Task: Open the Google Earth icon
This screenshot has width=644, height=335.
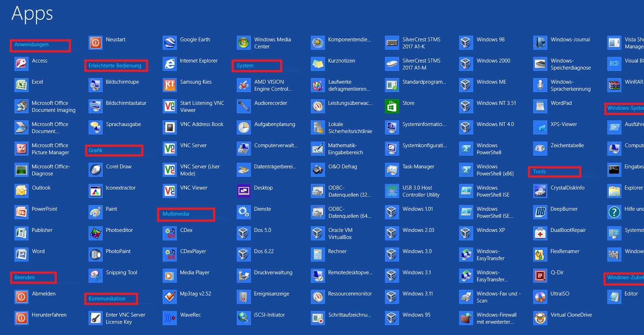Action: [x=169, y=43]
